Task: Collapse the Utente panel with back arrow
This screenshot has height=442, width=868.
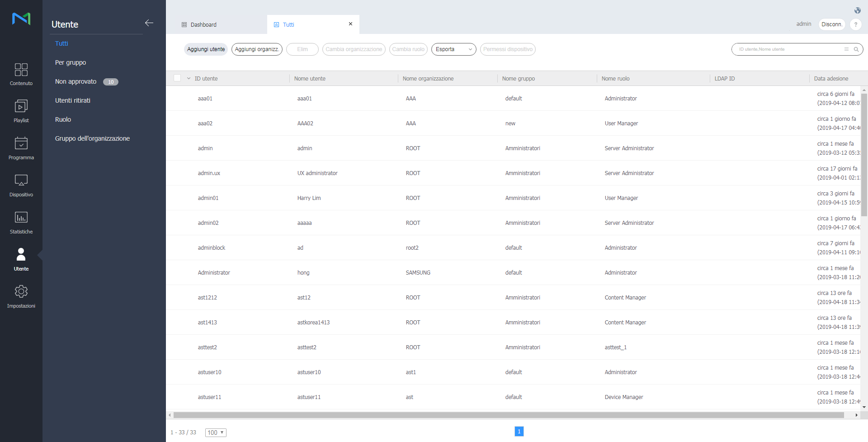Action: (149, 23)
